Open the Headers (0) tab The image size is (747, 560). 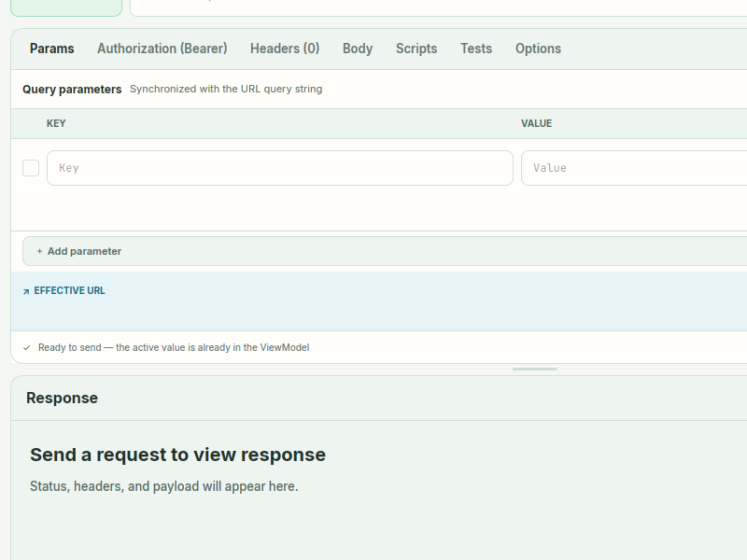coord(285,49)
